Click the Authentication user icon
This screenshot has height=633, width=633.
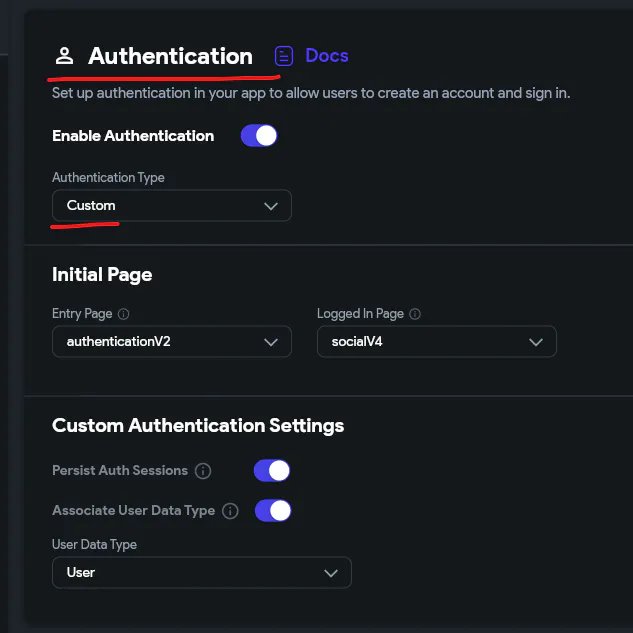[x=65, y=56]
